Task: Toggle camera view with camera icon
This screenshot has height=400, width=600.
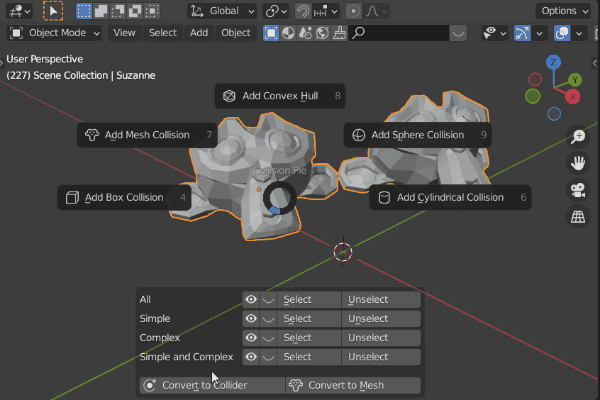Action: [578, 190]
